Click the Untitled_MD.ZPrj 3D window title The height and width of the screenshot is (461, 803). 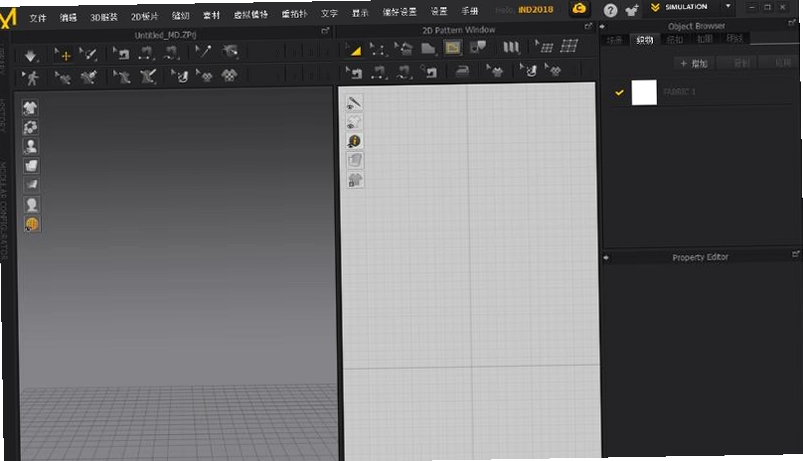point(165,35)
